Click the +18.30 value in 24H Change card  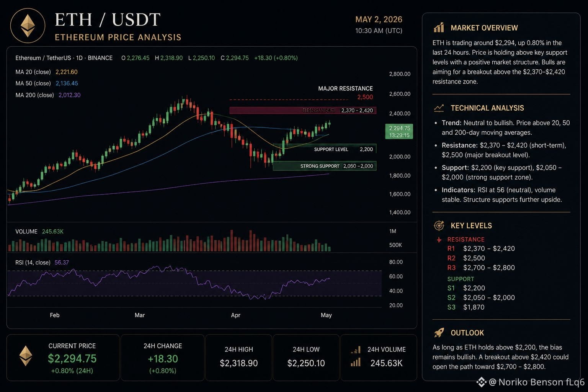(x=163, y=359)
